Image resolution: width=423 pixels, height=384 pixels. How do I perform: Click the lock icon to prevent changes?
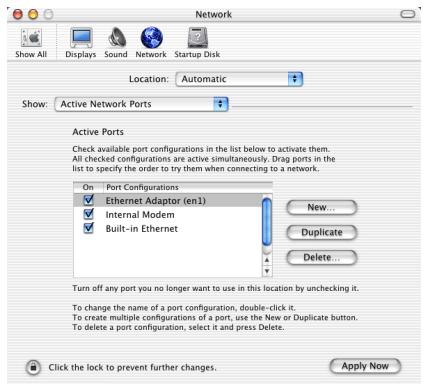pyautogui.click(x=33, y=367)
